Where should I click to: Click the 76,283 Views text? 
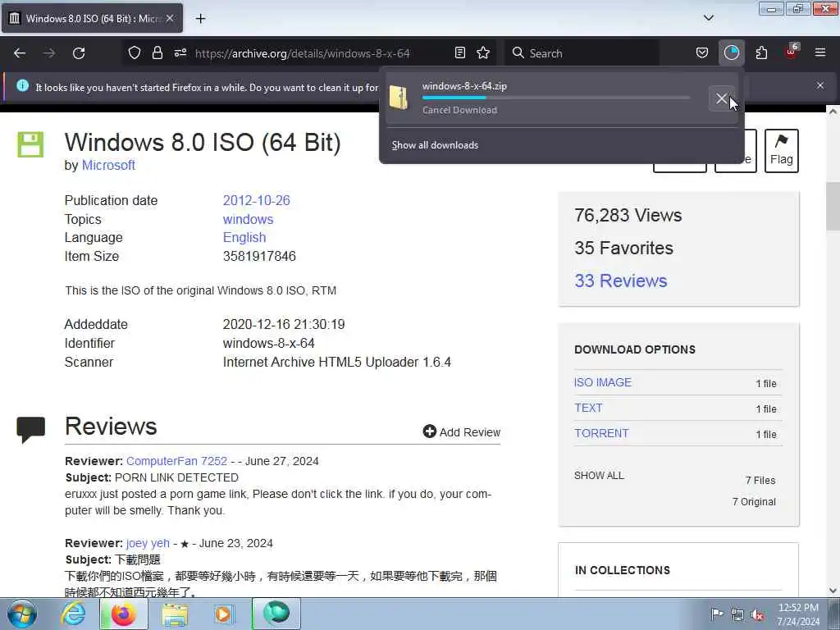coord(628,216)
